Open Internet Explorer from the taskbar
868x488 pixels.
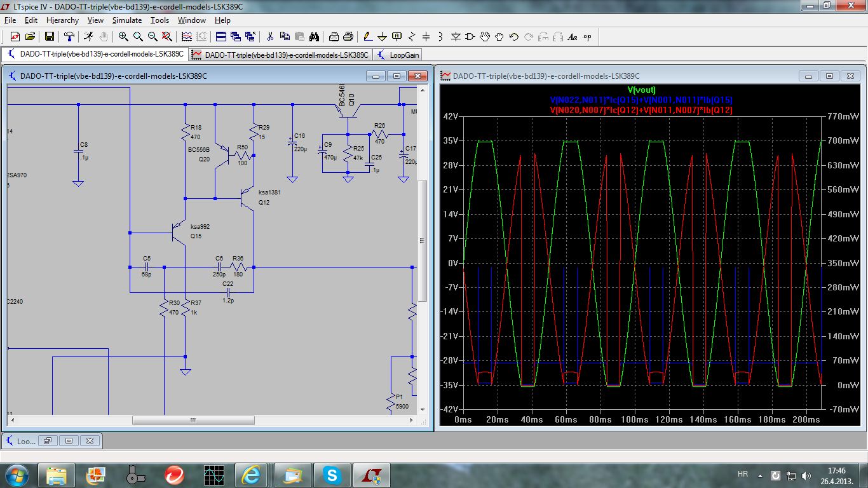tap(251, 475)
